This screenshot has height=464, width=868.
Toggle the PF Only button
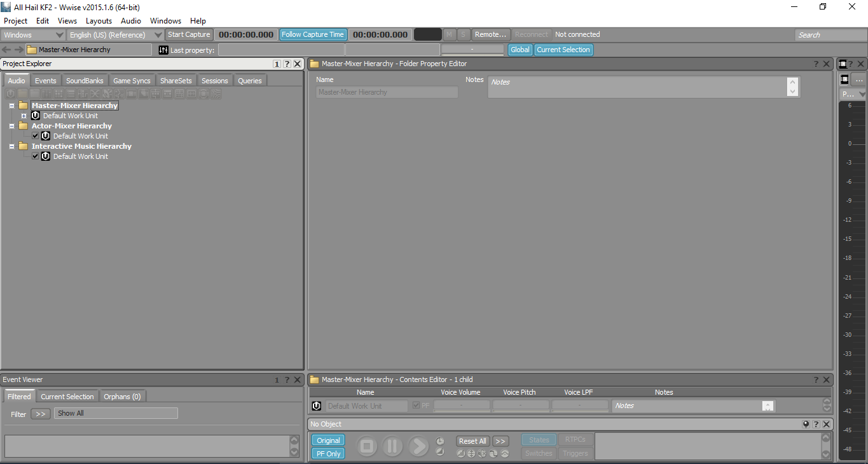[328, 453]
